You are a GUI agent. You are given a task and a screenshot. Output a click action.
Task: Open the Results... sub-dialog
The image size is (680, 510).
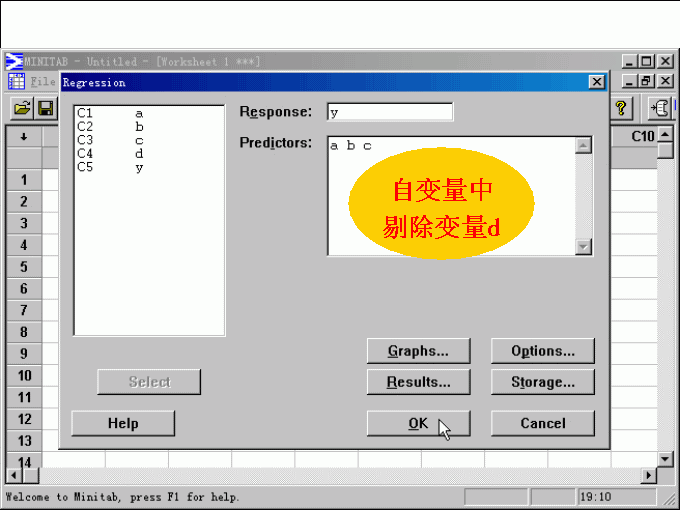pos(418,382)
